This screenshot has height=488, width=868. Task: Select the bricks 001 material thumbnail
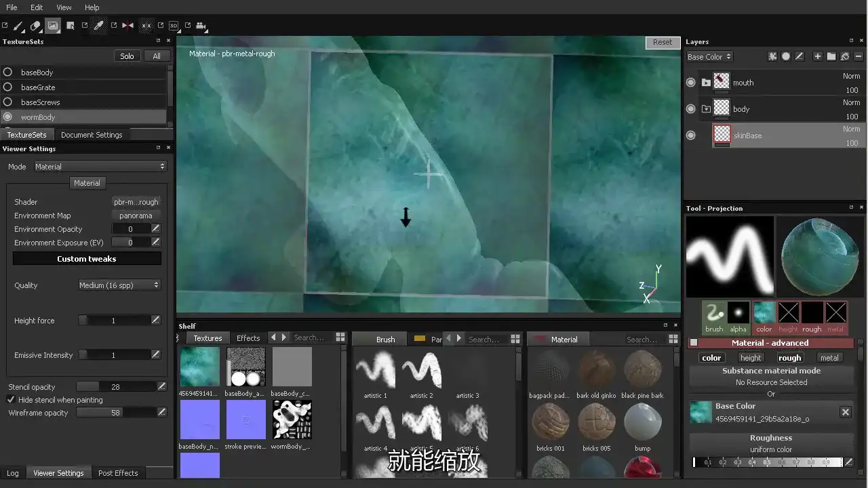click(x=550, y=422)
